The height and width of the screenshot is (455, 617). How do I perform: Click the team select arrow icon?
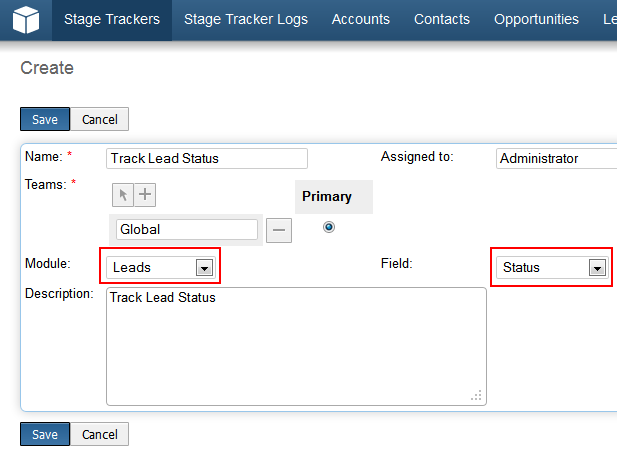(x=123, y=195)
